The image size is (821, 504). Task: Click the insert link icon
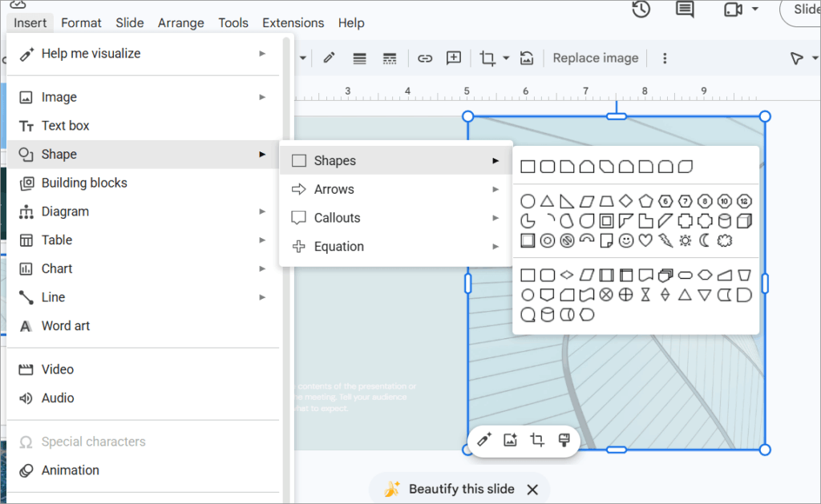click(425, 58)
